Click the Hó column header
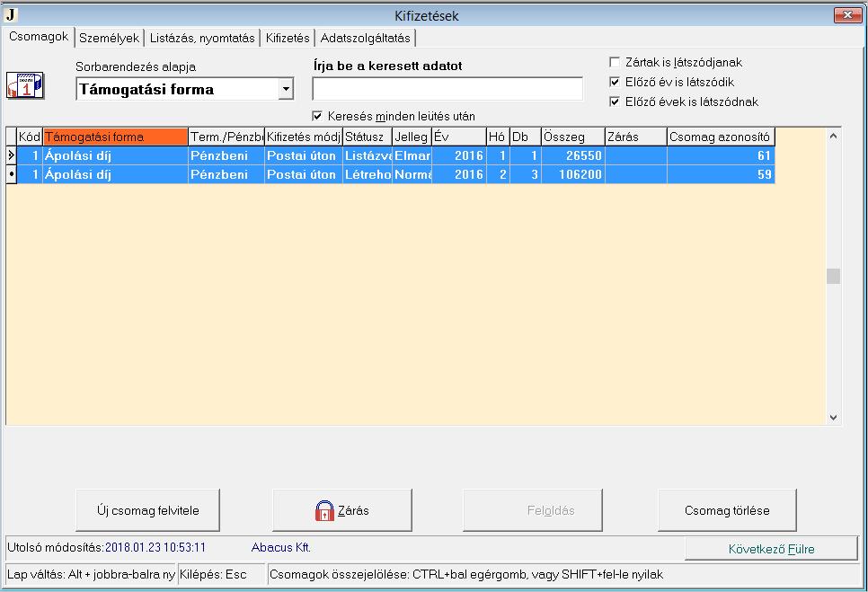Viewport: 868px width, 592px height. click(x=498, y=137)
